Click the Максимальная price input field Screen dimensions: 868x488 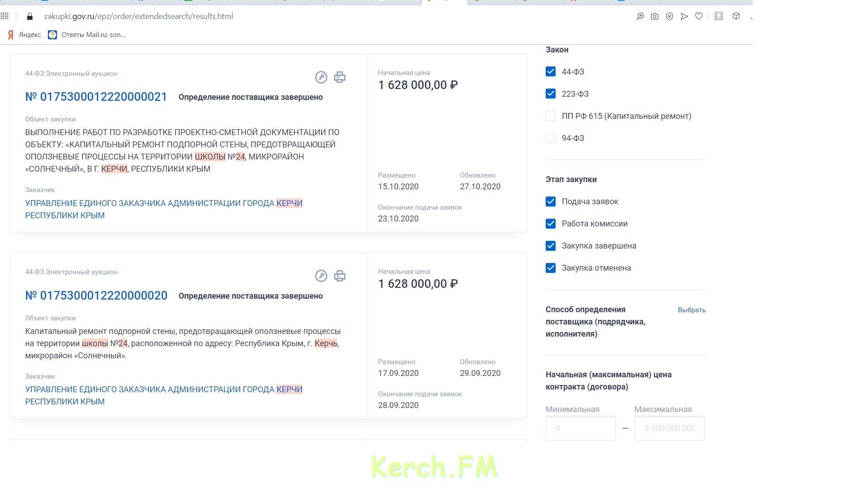[670, 428]
